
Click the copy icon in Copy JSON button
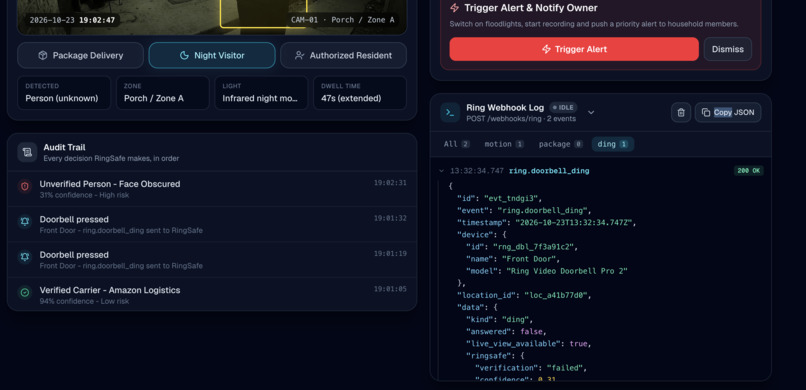706,113
